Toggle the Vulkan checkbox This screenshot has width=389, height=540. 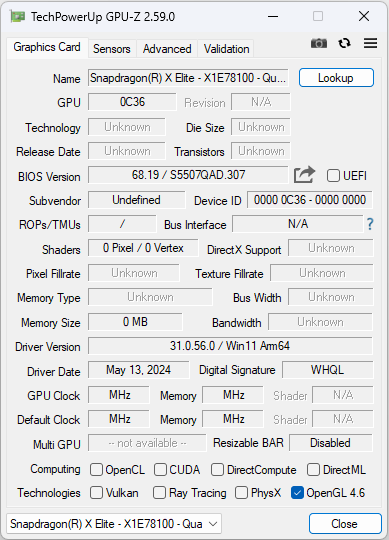point(96,492)
